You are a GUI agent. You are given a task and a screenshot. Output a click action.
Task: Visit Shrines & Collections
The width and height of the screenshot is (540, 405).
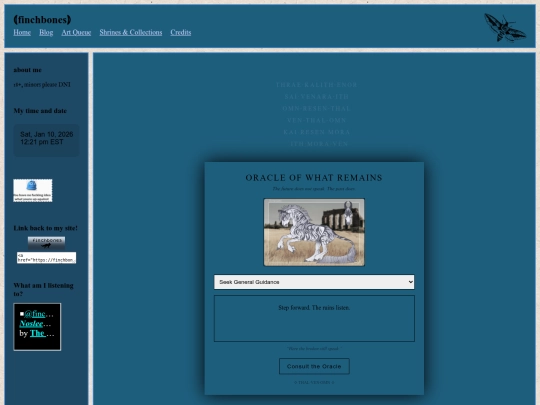pos(131,32)
